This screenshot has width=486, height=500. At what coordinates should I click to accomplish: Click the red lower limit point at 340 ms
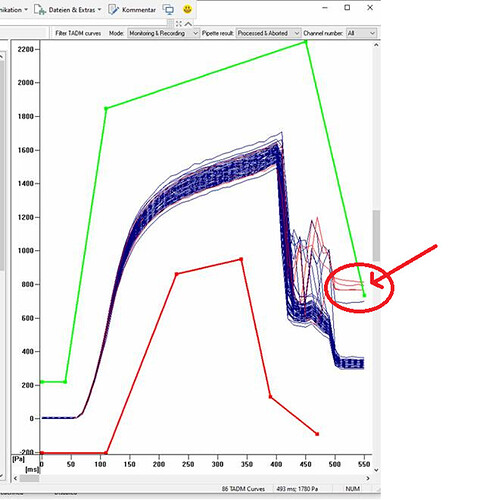[x=241, y=259]
